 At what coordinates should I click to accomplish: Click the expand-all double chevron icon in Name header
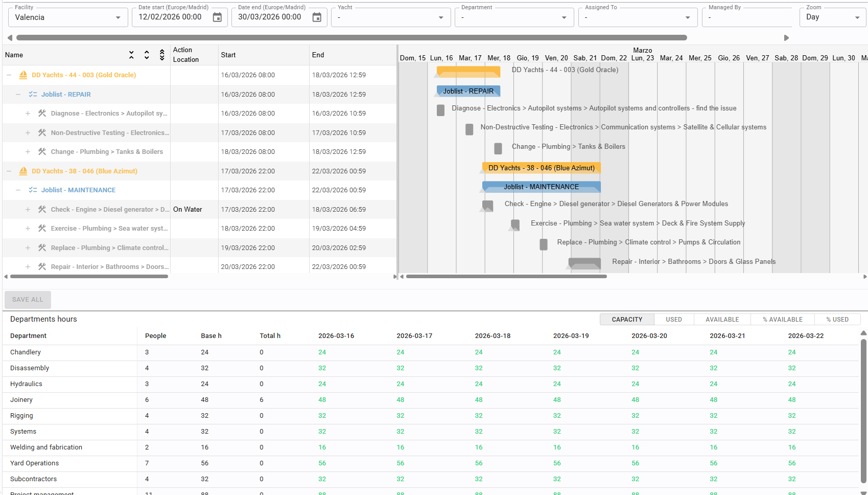[162, 55]
